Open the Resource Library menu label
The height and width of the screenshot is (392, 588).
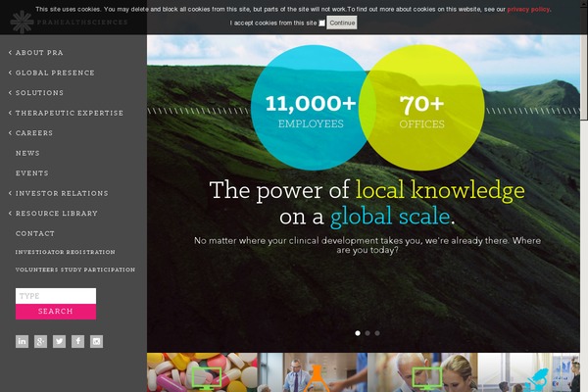tap(57, 213)
